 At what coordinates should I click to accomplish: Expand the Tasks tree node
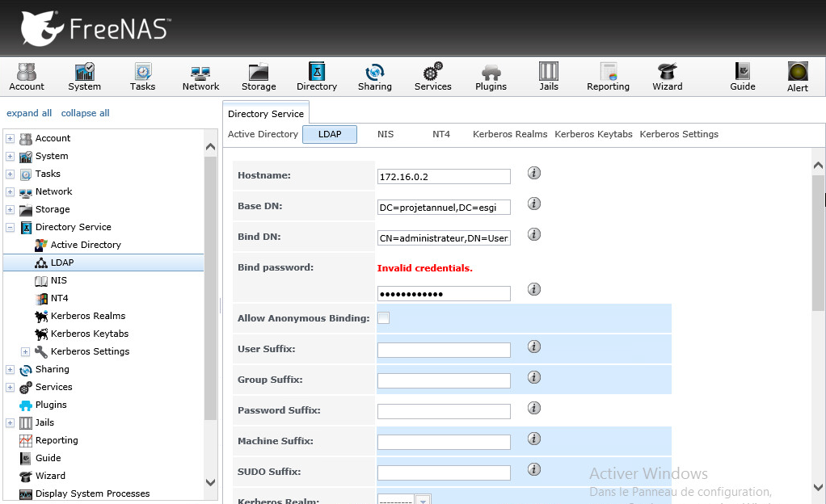coord(10,174)
